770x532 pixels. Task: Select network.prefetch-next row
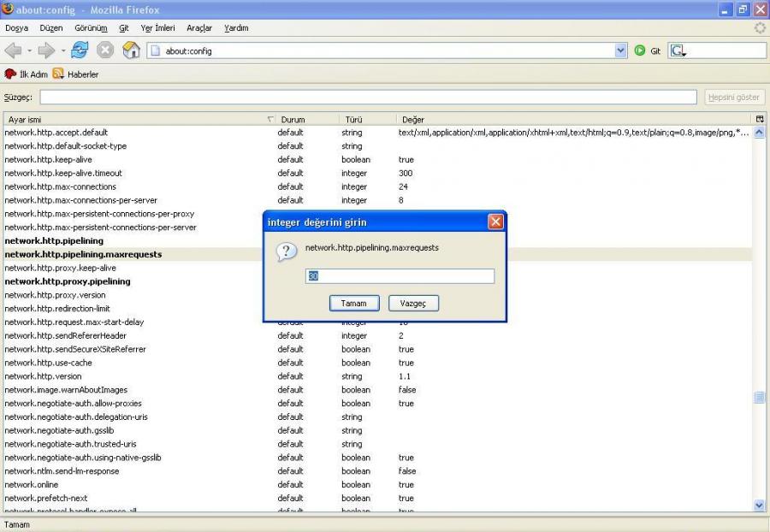tap(377, 498)
